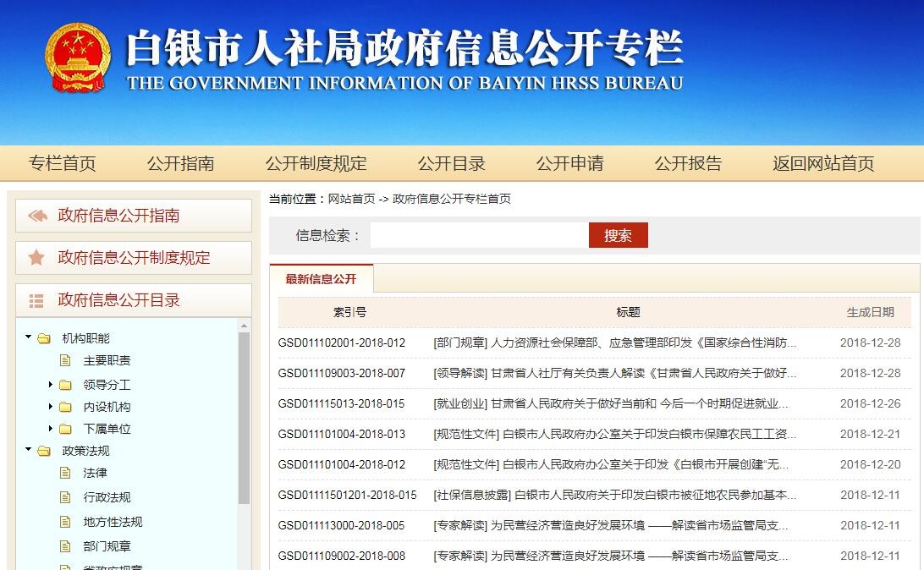This screenshot has height=570, width=924.
Task: Select the 最新信息公开 tab
Action: click(x=321, y=279)
